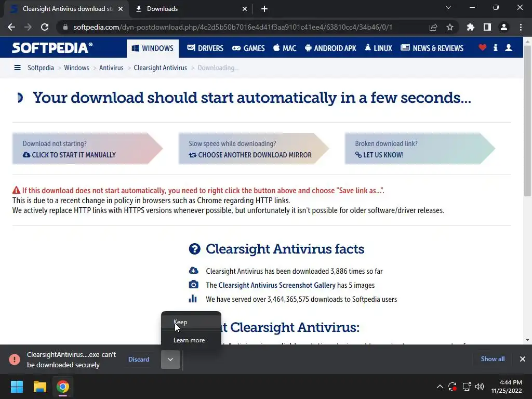This screenshot has height=399, width=532.
Task: Click the volume speaker tray icon
Action: tap(480, 387)
